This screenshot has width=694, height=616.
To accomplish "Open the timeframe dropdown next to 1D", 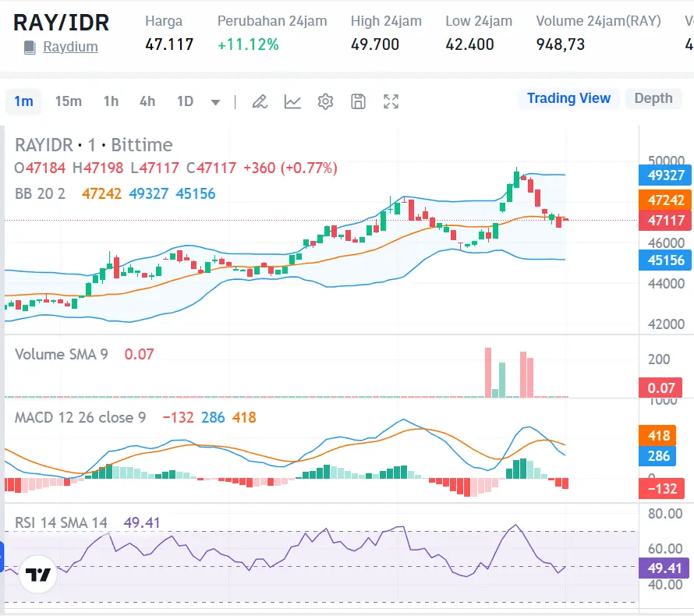I will 214,101.
